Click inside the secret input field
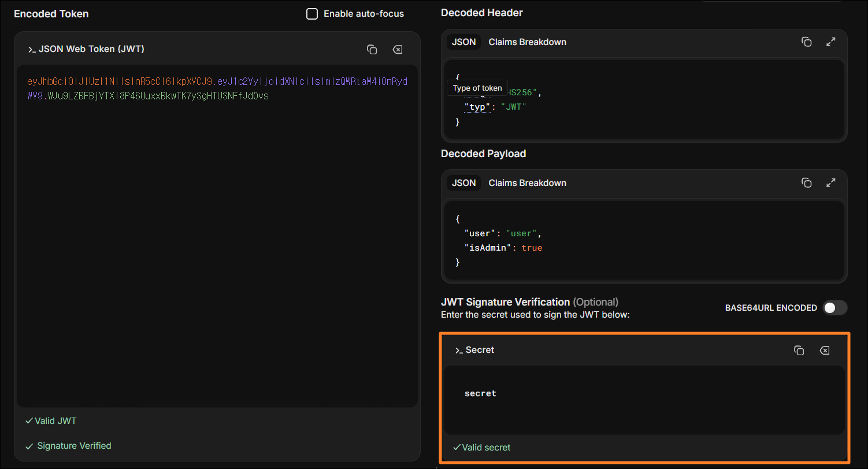 [644, 400]
